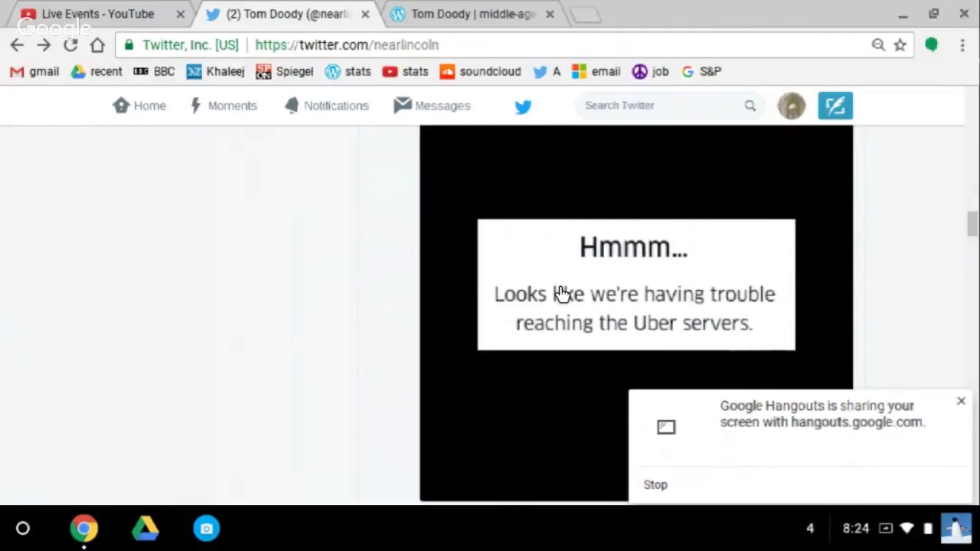The width and height of the screenshot is (980, 551).
Task: Open Twitter Notifications
Action: [326, 106]
